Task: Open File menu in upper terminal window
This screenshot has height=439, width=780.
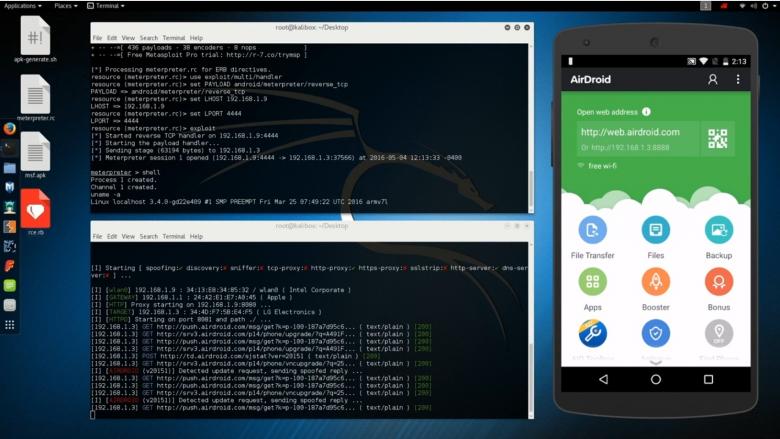Action: 97,38
